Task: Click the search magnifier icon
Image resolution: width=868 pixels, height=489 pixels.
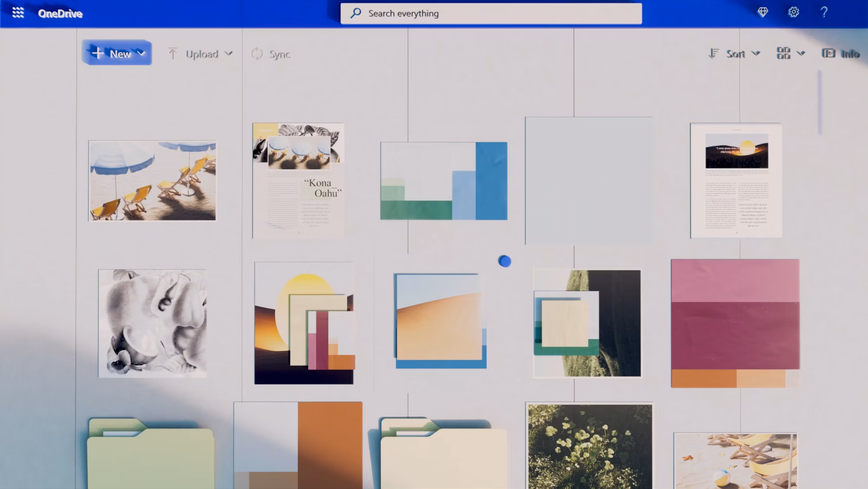Action: [x=356, y=13]
